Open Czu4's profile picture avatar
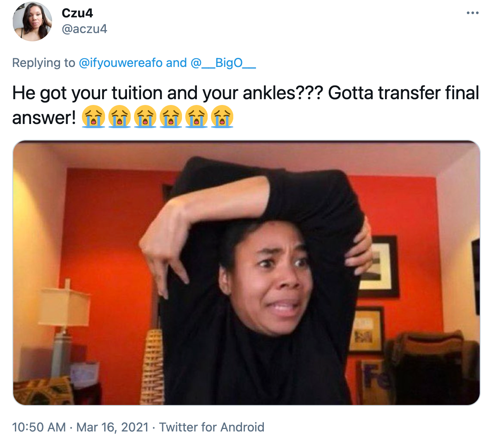The image size is (493, 448). coord(32,21)
